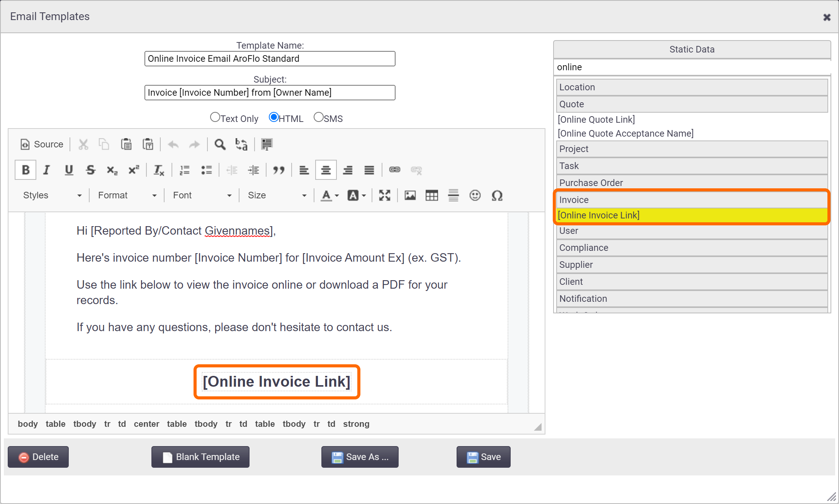The image size is (839, 504).
Task: Click the Maximize editor icon
Action: coord(384,195)
